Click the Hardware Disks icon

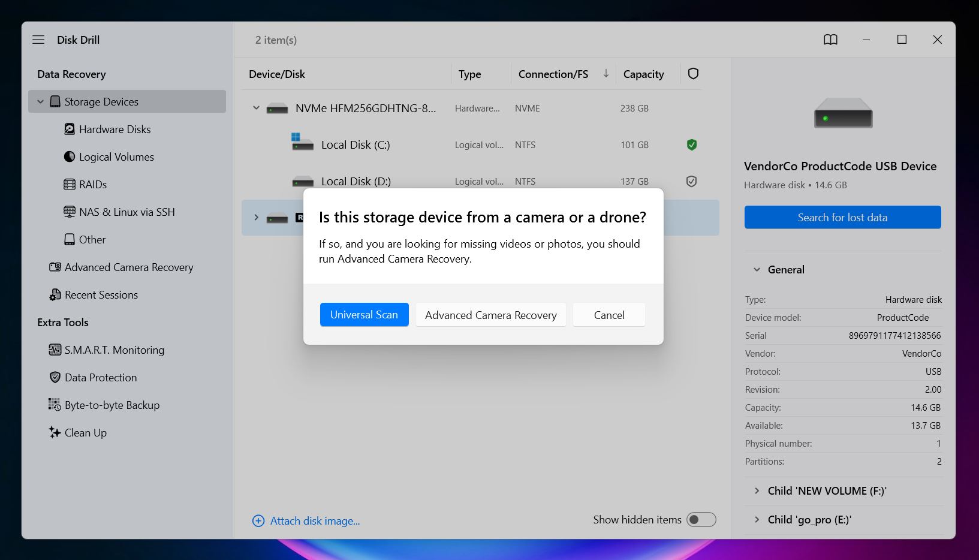click(x=70, y=129)
